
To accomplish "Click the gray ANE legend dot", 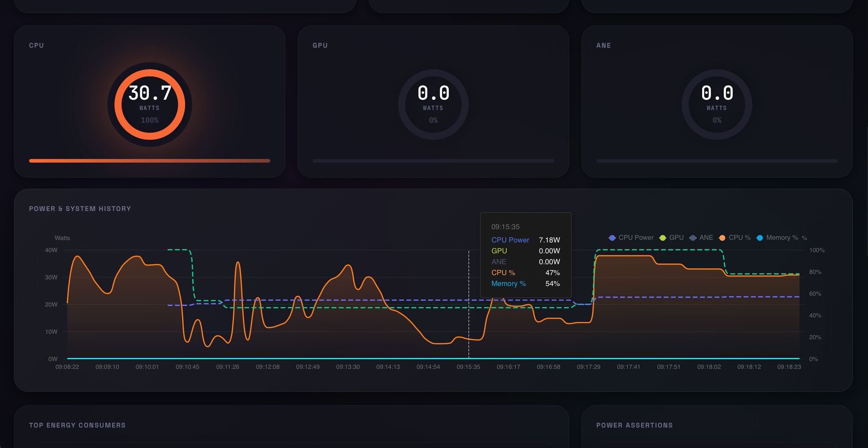I will (x=693, y=238).
